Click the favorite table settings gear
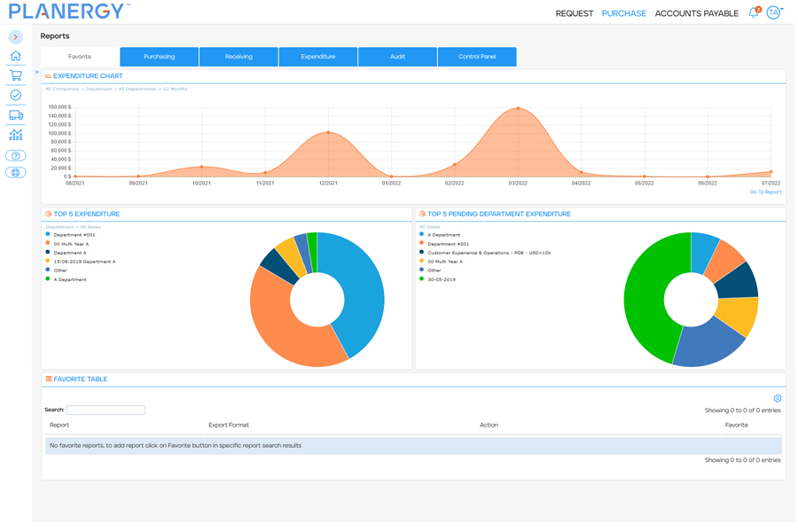 778,399
